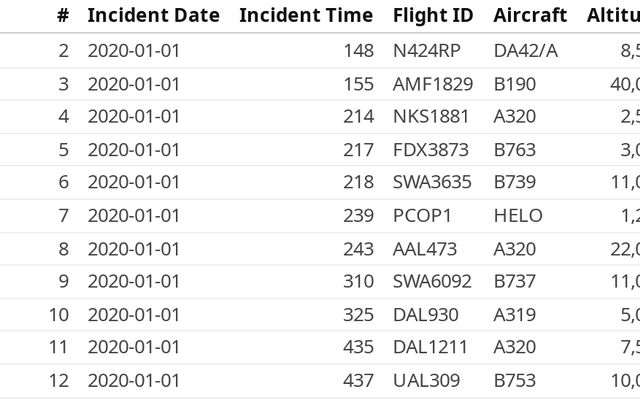Click the # column header

point(63,16)
